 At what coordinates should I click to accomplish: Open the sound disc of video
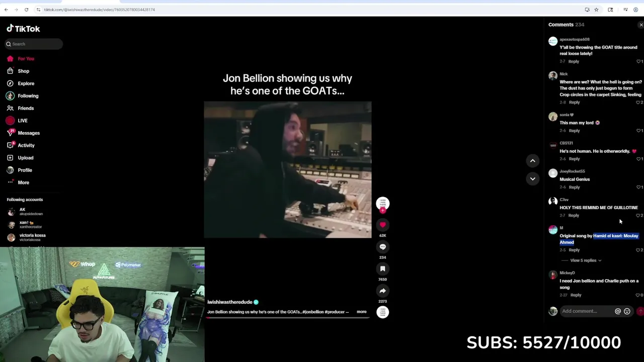[x=382, y=312]
